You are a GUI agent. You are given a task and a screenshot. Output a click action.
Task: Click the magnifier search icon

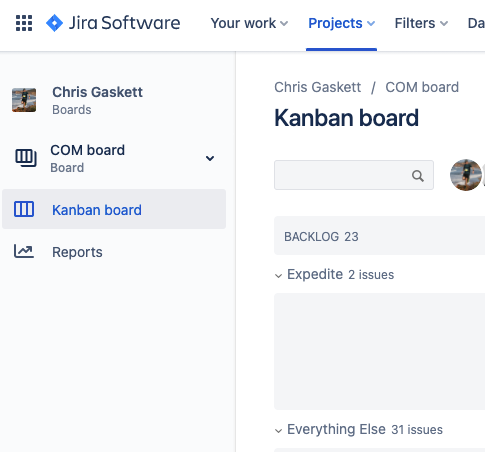pyautogui.click(x=418, y=175)
